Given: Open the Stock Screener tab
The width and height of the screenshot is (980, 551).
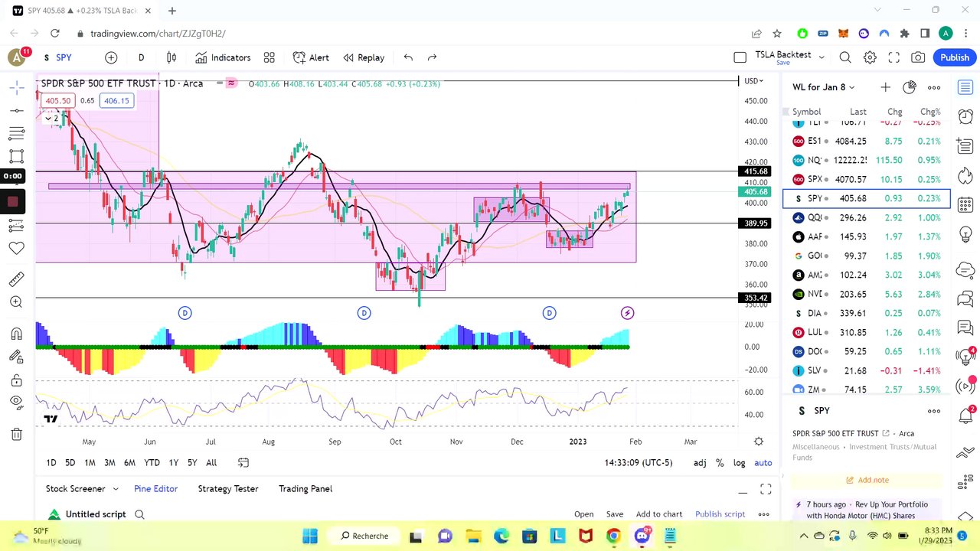Looking at the screenshot, I should pos(75,488).
